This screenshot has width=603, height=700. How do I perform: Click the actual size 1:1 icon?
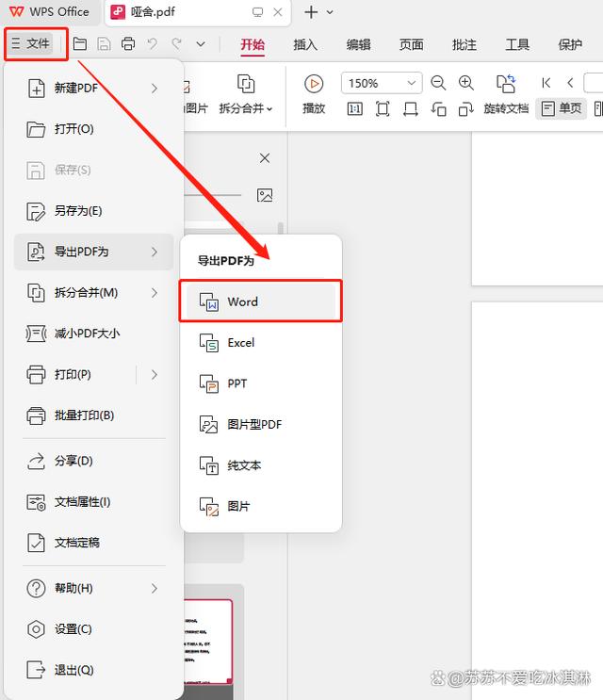(355, 109)
